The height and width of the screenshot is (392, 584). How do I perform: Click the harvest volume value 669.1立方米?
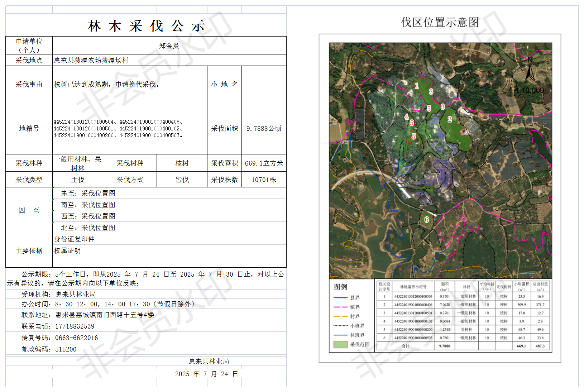pos(264,163)
